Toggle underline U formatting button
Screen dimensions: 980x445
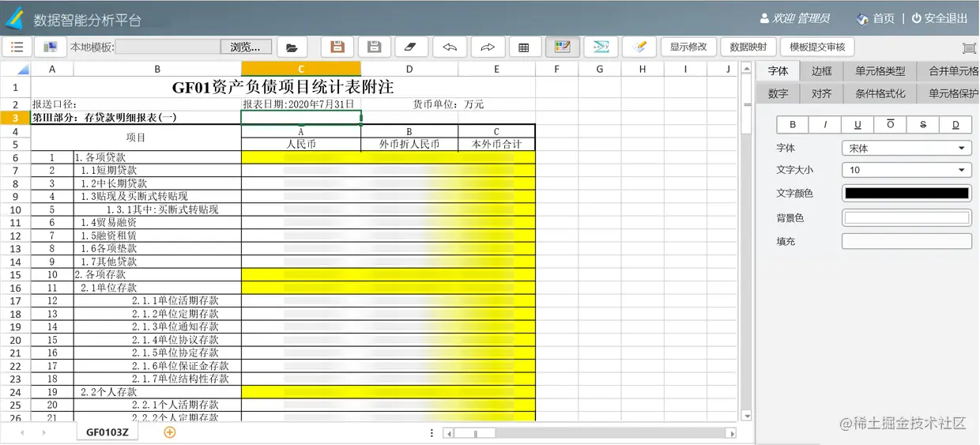pyautogui.click(x=857, y=125)
